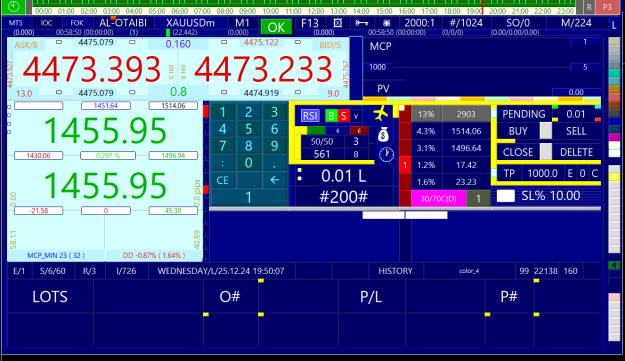Click the green clock icon at top-left
Image resolution: width=625 pixels, height=361 pixels.
click(x=13, y=6)
